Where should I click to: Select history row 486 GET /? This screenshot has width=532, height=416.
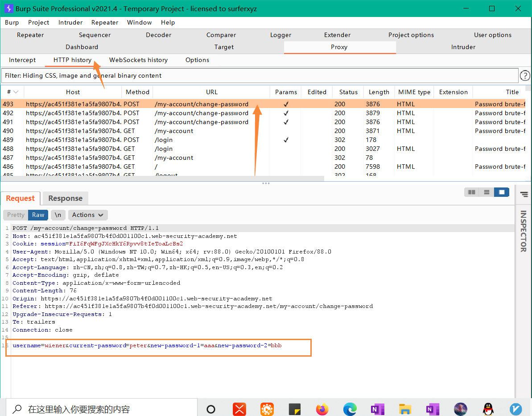[263, 167]
